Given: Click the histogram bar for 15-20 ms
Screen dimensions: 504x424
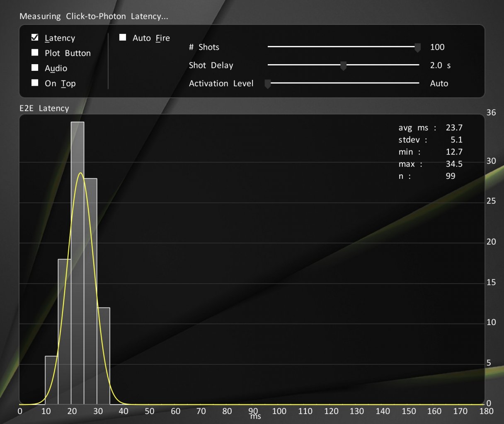Looking at the screenshot, I should pos(64,332).
